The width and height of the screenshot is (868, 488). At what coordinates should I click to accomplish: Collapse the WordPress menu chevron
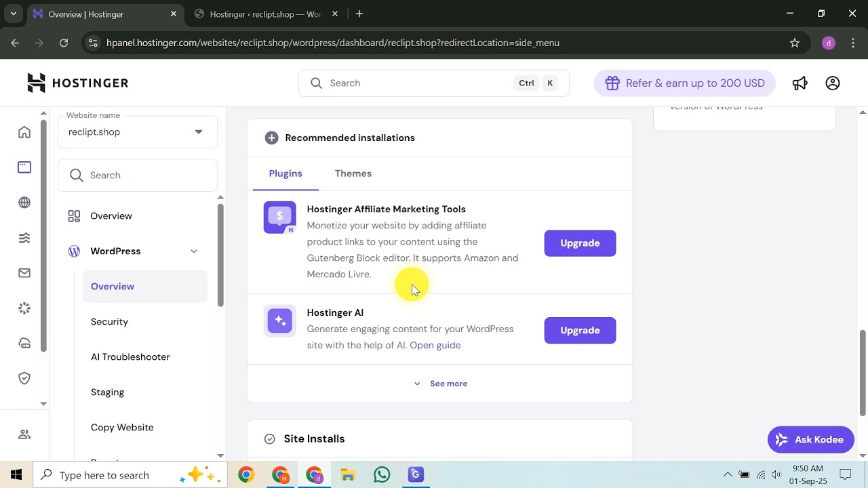194,251
